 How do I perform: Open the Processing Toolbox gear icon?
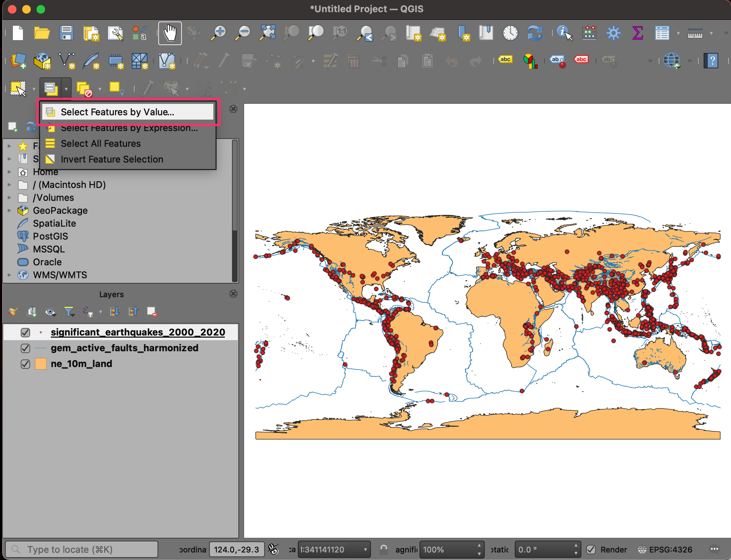(x=613, y=33)
